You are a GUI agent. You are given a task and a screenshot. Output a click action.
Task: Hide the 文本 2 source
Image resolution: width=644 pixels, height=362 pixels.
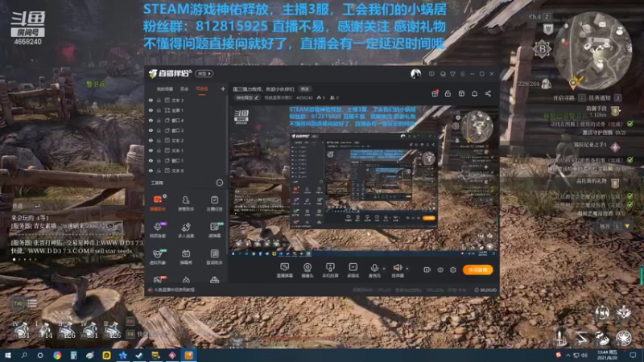(x=151, y=140)
